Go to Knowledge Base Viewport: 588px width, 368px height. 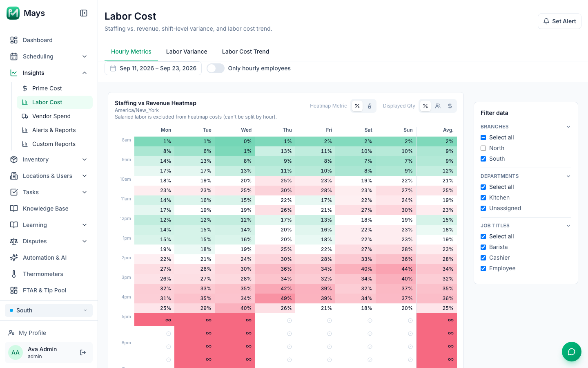pyautogui.click(x=49, y=209)
